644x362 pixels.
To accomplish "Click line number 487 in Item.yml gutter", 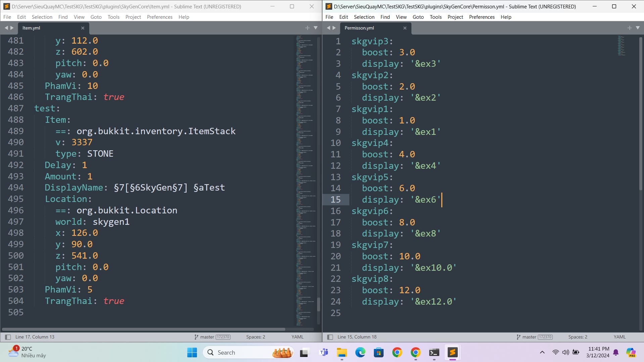I will pyautogui.click(x=16, y=108).
